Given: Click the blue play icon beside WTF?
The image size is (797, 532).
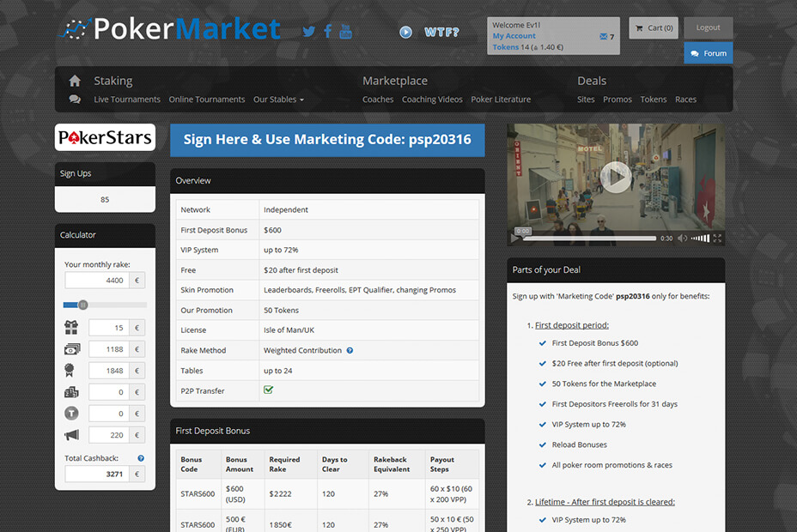Looking at the screenshot, I should pos(405,32).
